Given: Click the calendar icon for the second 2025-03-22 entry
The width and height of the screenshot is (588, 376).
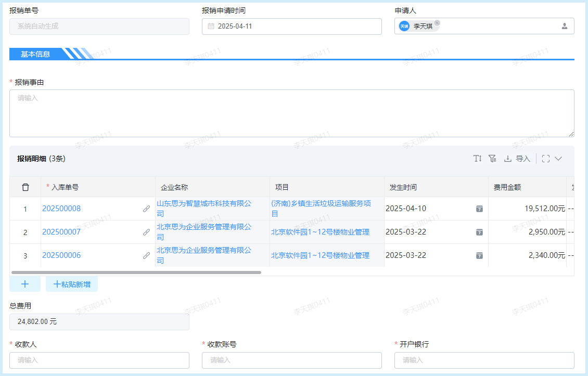Looking at the screenshot, I should tap(479, 255).
